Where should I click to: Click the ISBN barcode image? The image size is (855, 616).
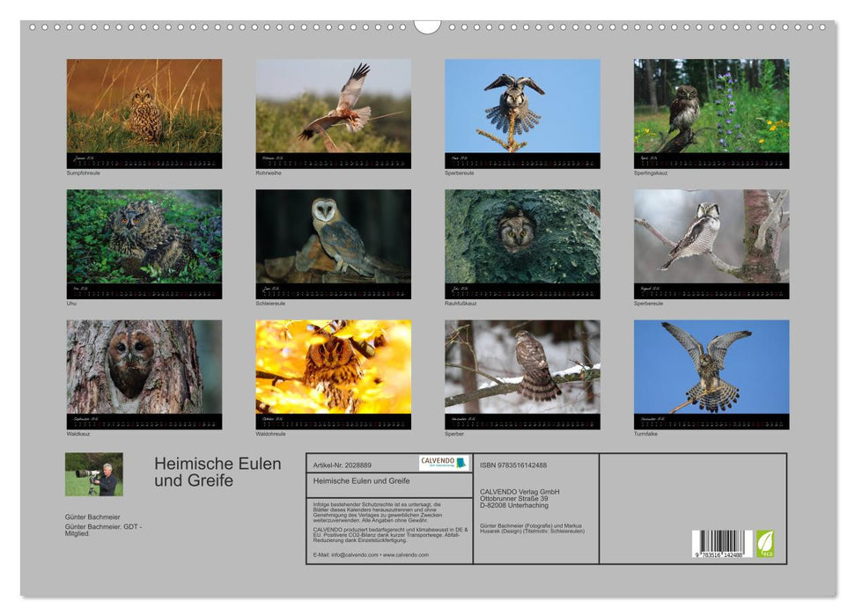coord(721,543)
